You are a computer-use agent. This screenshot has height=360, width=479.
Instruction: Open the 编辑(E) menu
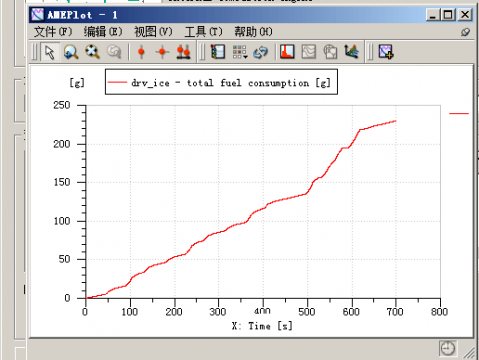point(103,32)
